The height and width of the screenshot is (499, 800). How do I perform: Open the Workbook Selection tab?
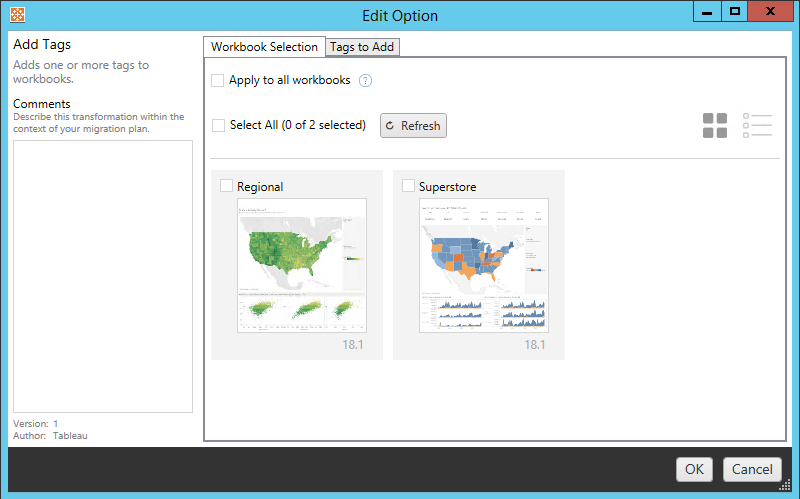(264, 47)
